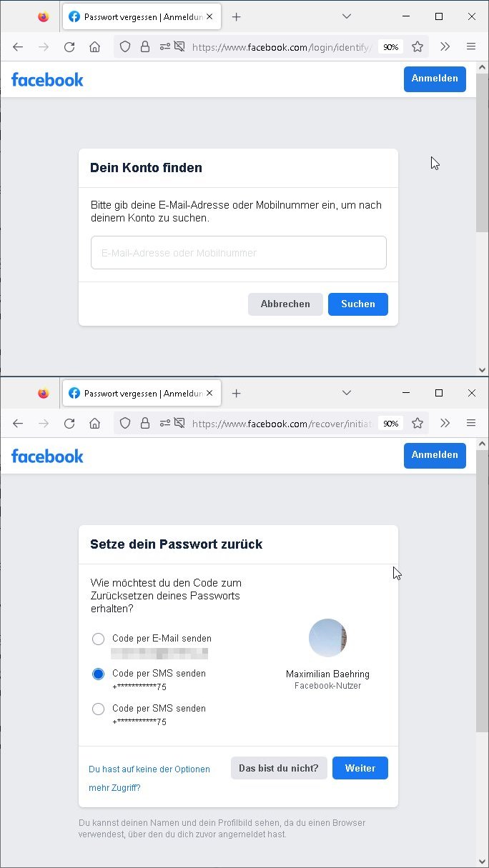Go back in the lower browser window
This screenshot has height=868, width=489.
18,424
